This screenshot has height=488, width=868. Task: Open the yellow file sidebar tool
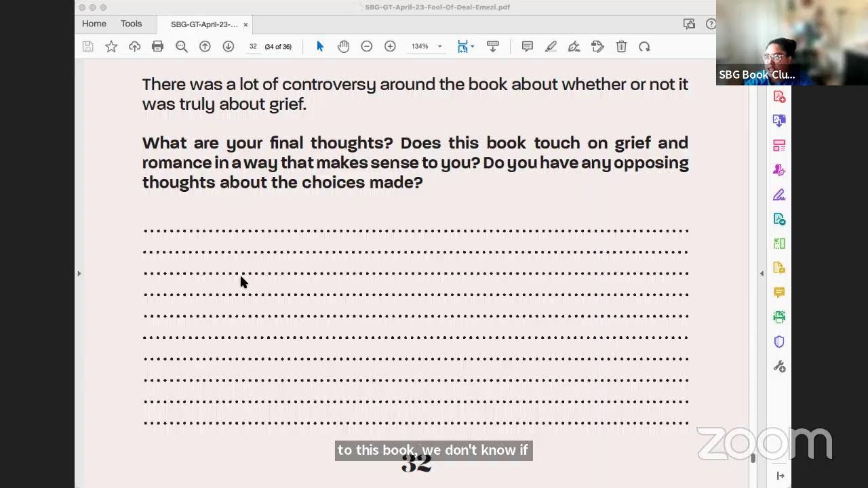click(779, 268)
